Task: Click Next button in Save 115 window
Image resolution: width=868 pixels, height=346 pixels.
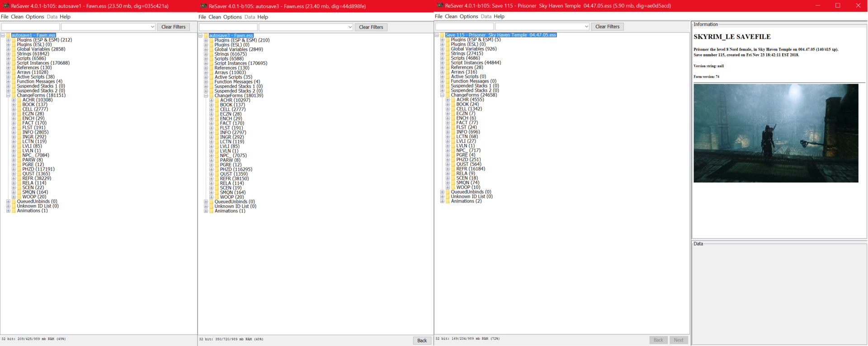Action: click(x=679, y=340)
